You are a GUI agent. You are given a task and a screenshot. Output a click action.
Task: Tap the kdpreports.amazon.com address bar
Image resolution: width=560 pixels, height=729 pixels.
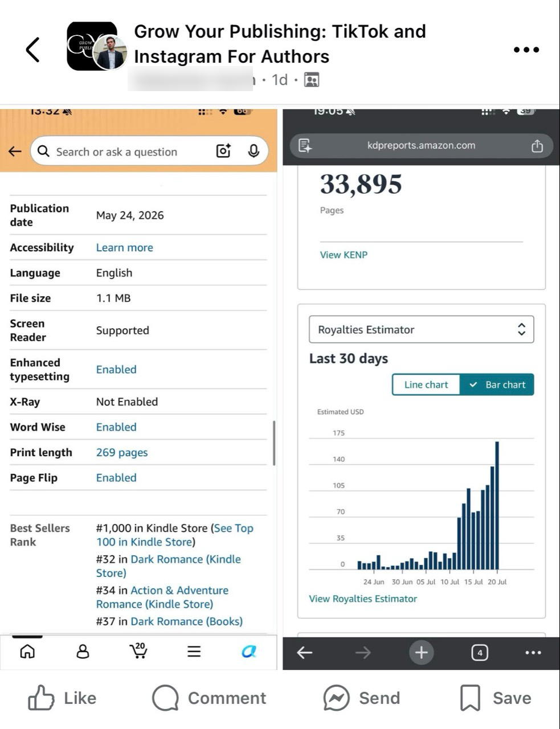point(422,146)
